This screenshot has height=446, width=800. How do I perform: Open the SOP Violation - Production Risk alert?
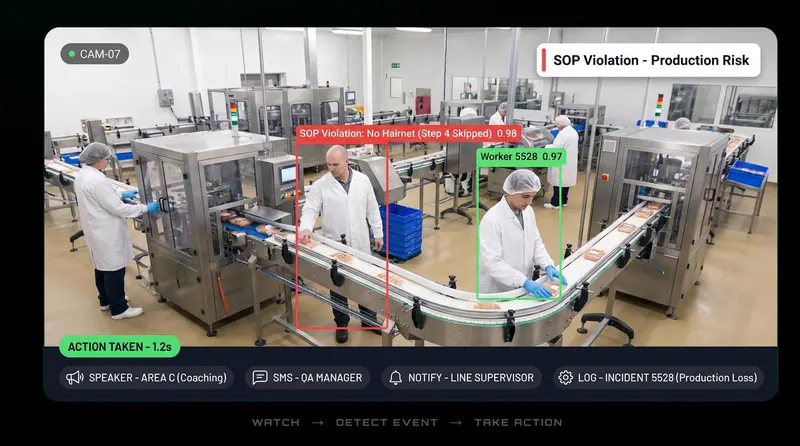648,60
